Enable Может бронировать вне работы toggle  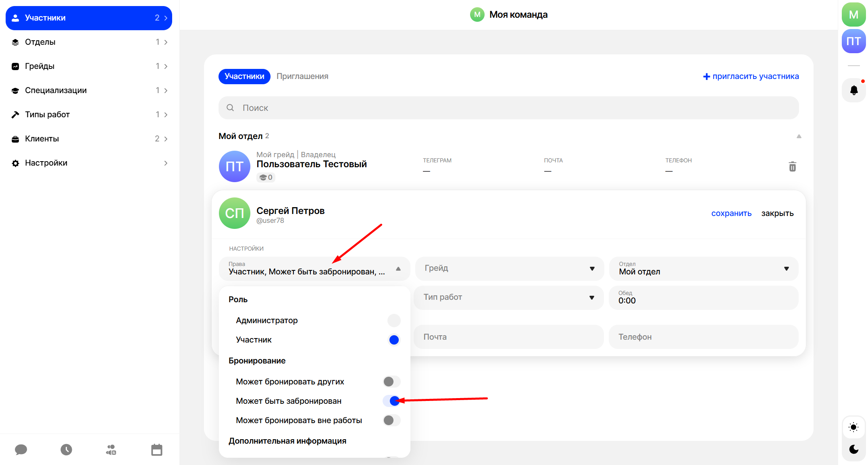tap(391, 420)
